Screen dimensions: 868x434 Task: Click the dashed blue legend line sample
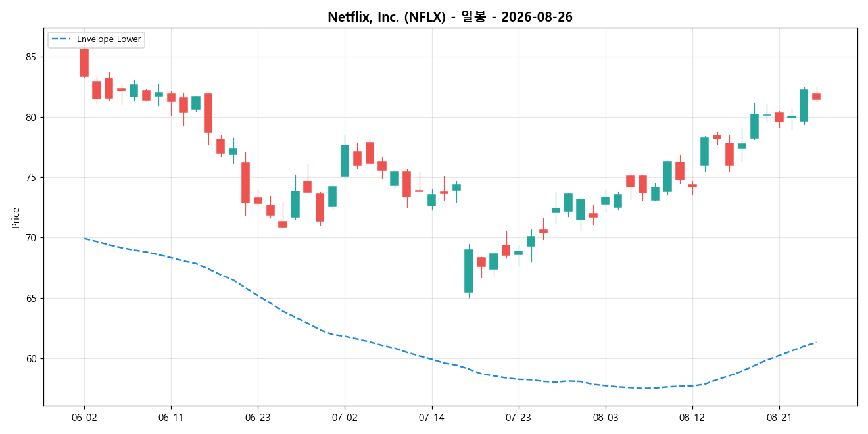pos(62,39)
